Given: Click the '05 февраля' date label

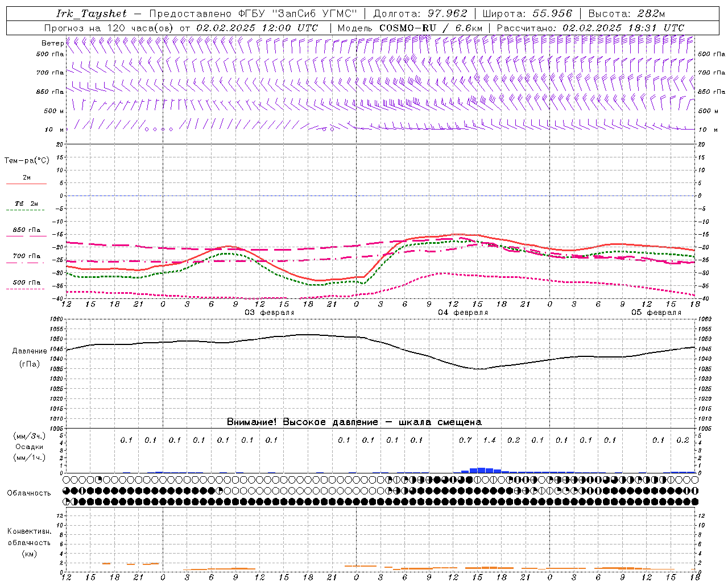Looking at the screenshot, I should click(x=656, y=313).
